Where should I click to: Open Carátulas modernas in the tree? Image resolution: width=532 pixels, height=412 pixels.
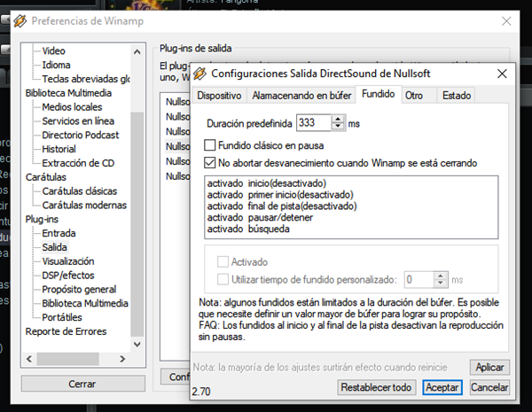84,206
